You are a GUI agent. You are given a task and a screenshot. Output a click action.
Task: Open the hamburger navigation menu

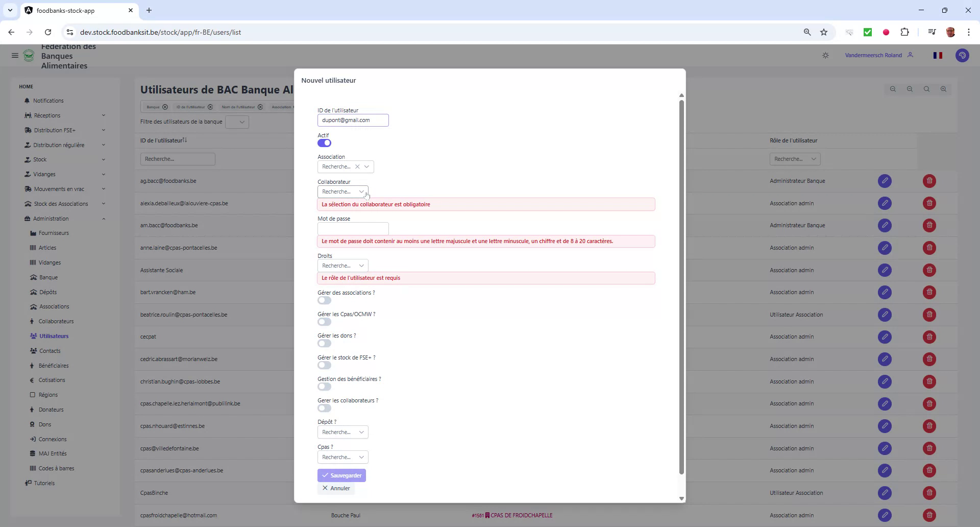pyautogui.click(x=15, y=55)
